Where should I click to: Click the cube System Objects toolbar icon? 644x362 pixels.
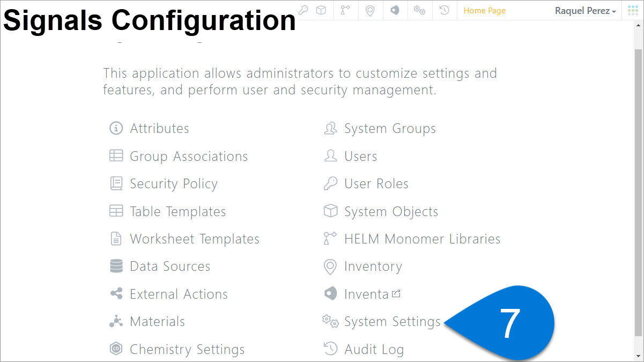[x=321, y=10]
